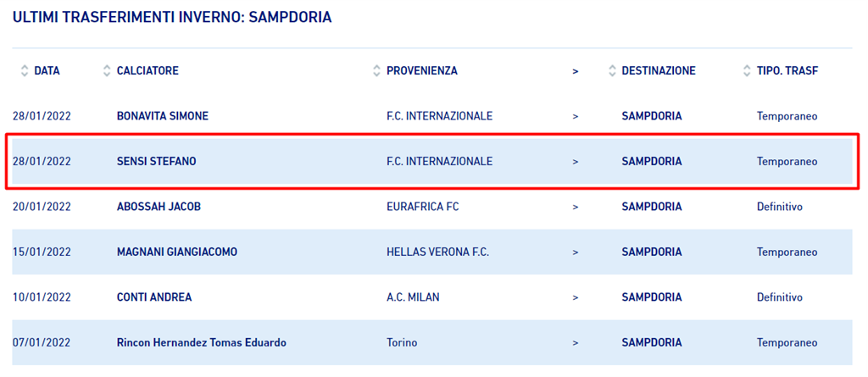Image resolution: width=868 pixels, height=377 pixels.
Task: Sort table by the DESTINAZIONE column
Action: pos(652,71)
